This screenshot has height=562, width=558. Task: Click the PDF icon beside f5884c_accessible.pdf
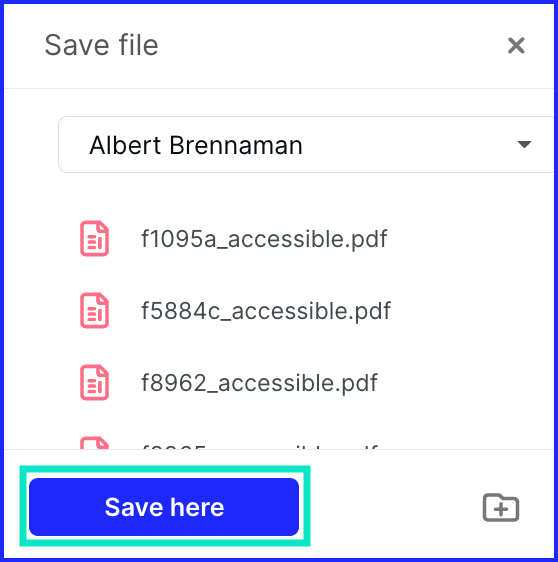(94, 310)
